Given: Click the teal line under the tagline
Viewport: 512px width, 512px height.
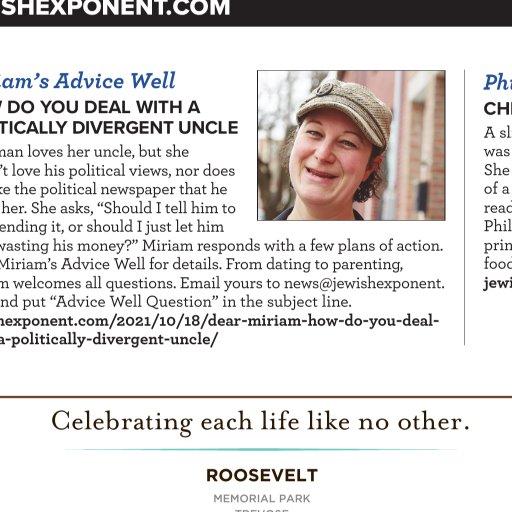Looking at the screenshot, I should (x=261, y=450).
